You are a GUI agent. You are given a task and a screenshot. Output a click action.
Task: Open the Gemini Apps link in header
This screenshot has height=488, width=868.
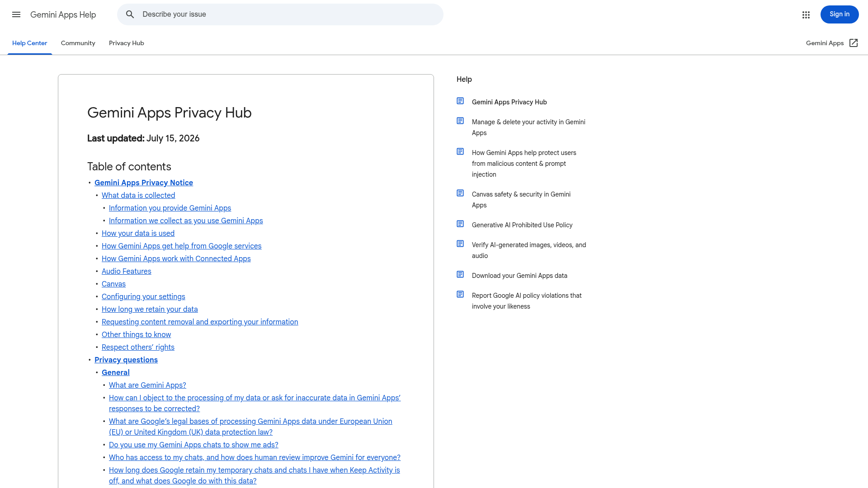(x=825, y=43)
